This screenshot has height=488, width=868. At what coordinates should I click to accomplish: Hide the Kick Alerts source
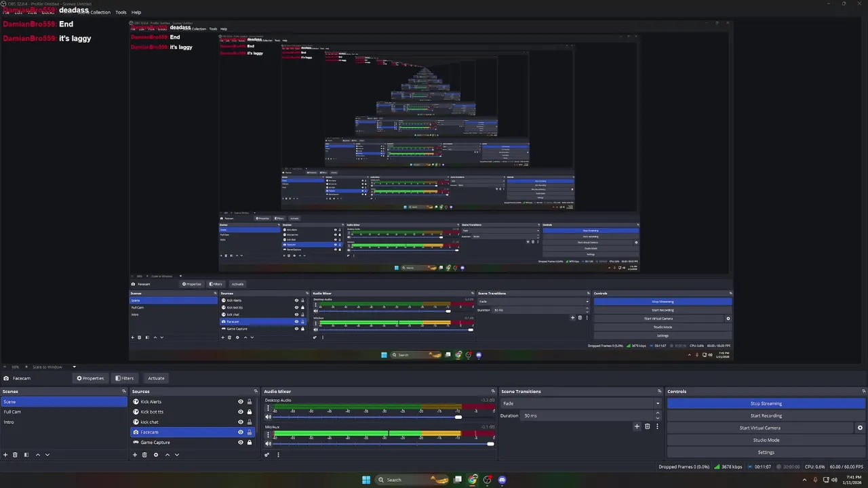click(x=240, y=402)
